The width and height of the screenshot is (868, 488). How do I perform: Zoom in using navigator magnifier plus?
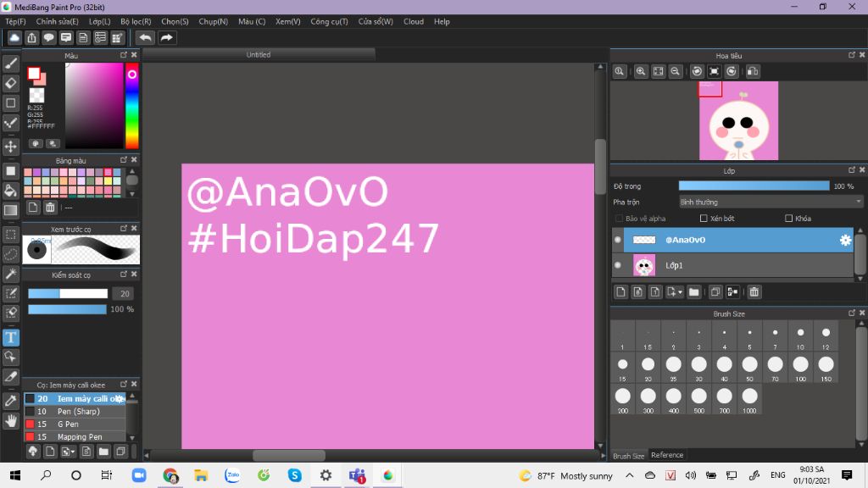(x=641, y=71)
